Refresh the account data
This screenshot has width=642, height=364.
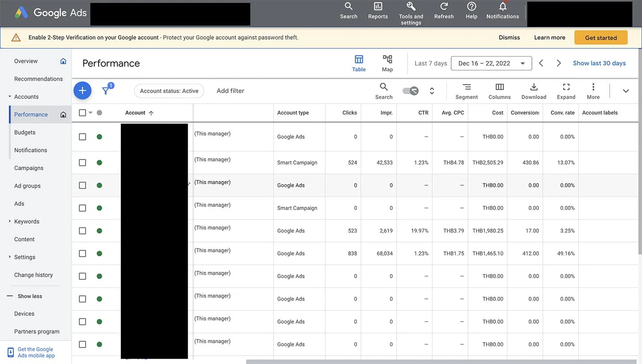(x=444, y=10)
